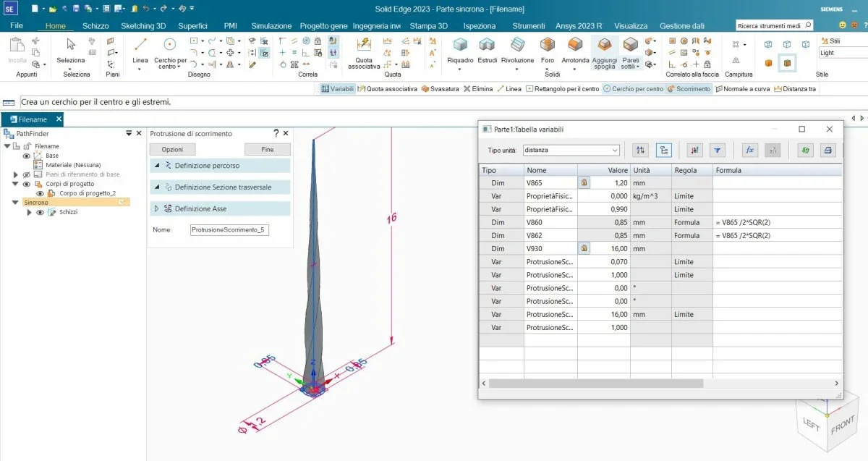Toggle visibility eye of Base

click(27, 156)
